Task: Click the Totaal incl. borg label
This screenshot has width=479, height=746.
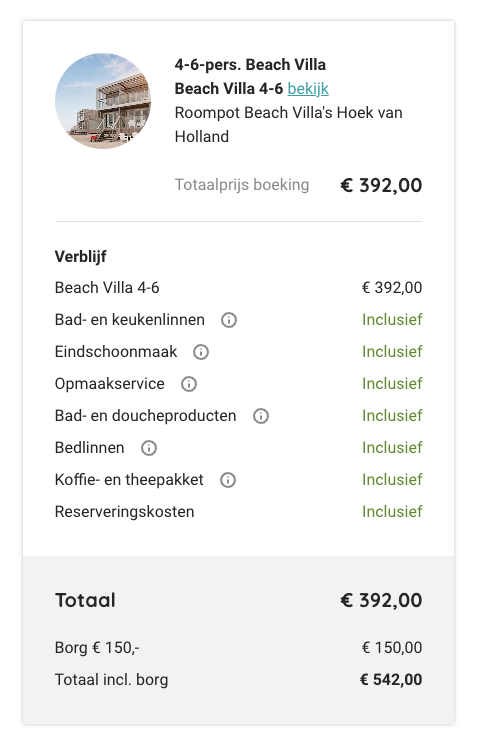Action: click(x=111, y=679)
